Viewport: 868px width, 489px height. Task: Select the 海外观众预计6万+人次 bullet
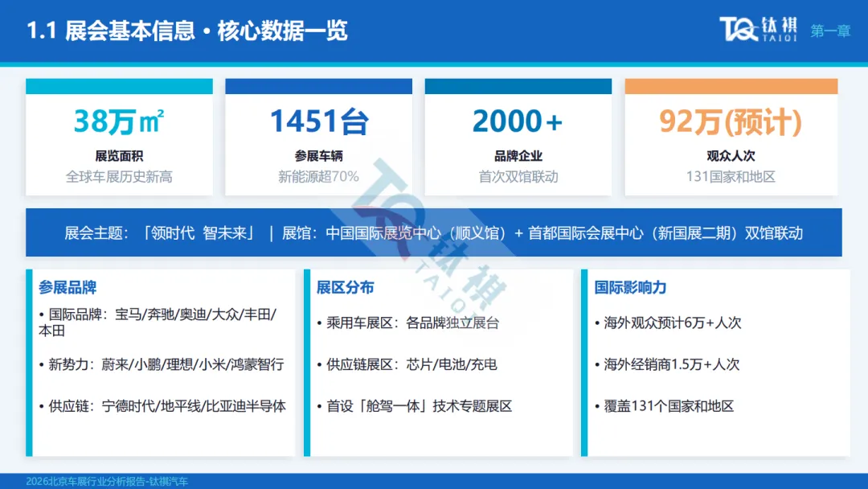pyautogui.click(x=668, y=323)
